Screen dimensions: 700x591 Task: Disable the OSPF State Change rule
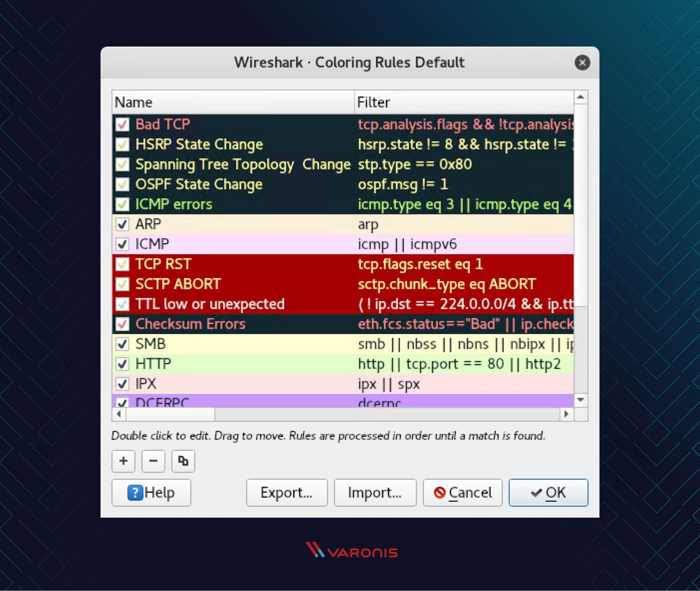pyautogui.click(x=122, y=184)
